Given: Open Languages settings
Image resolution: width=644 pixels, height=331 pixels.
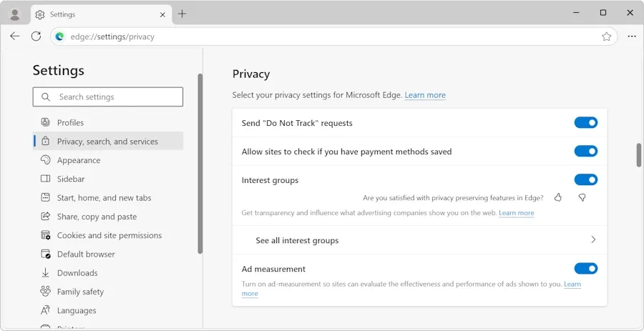Looking at the screenshot, I should (107, 310).
